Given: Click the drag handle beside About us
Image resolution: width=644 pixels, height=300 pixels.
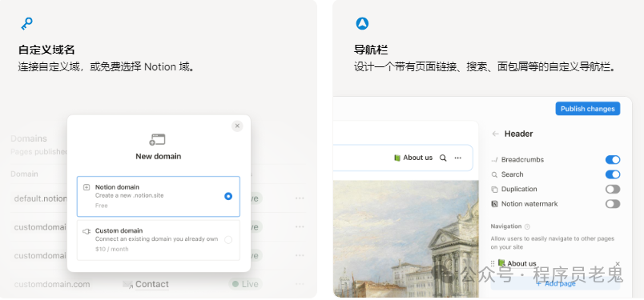Looking at the screenshot, I should pos(493,264).
